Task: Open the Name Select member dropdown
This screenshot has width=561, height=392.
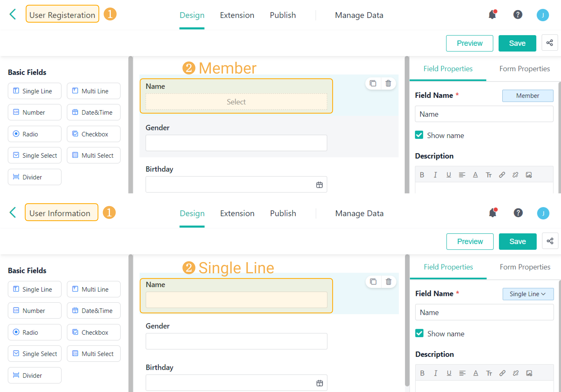Action: click(x=236, y=102)
